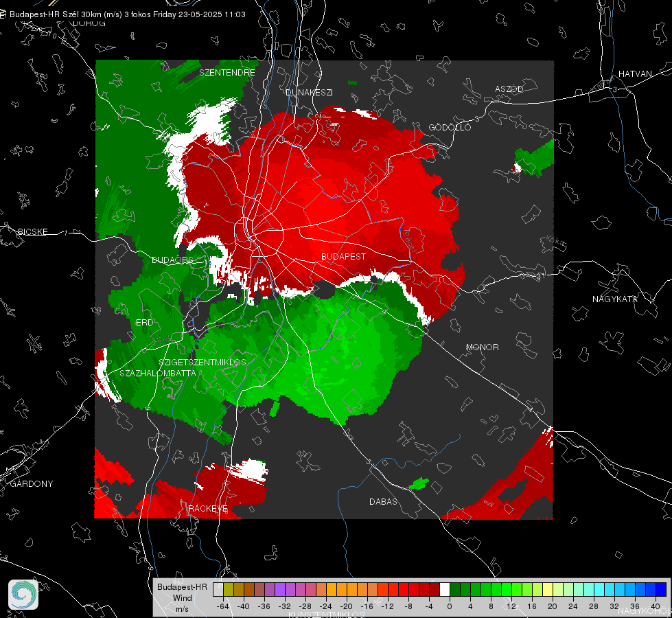672x618 pixels.
Task: Click the MONOR town label
Action: pos(482,347)
